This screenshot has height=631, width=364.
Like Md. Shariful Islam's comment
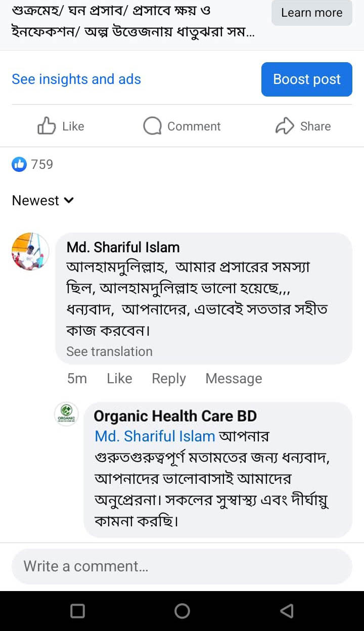coord(119,379)
